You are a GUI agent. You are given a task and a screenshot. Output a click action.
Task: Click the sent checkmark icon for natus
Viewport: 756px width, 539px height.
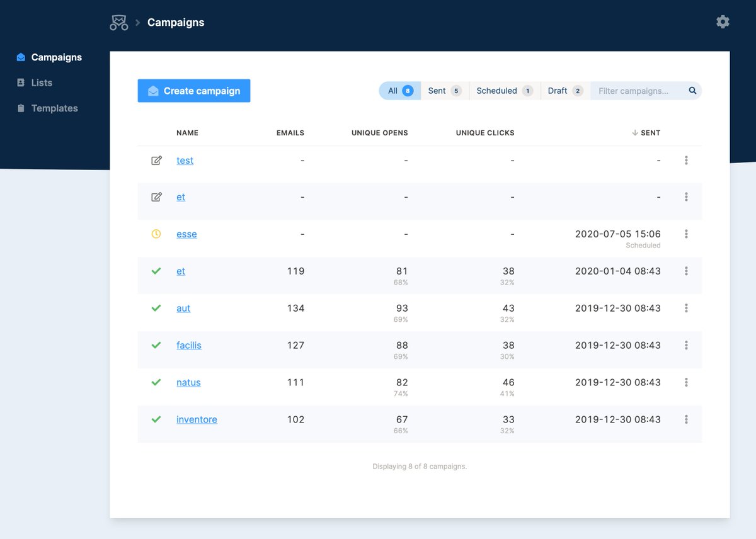tap(156, 382)
